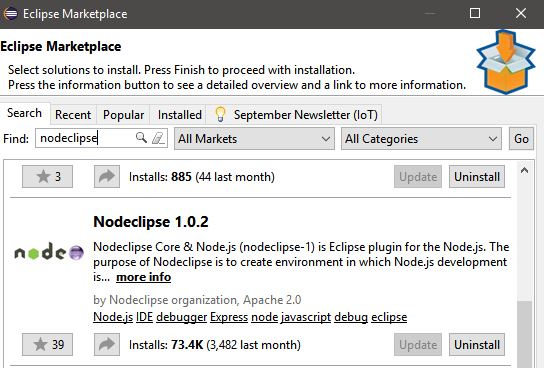
Task: Click the debugger tag link
Action: pos(181,317)
